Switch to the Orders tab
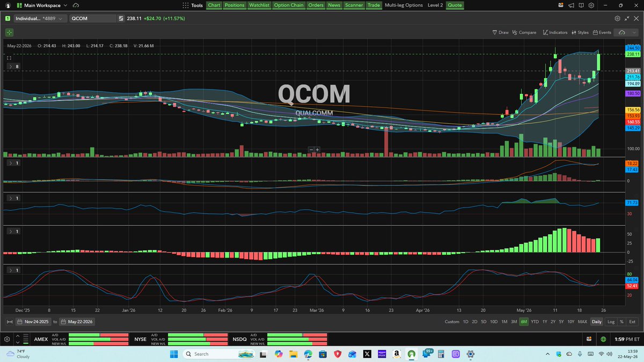 coord(316,5)
